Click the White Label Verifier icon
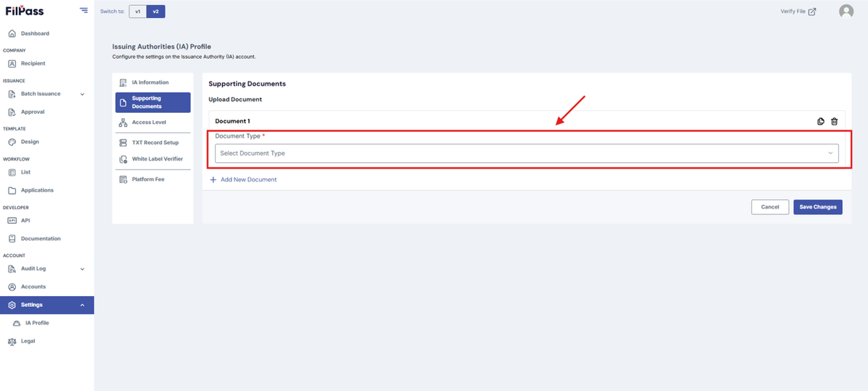 (123, 159)
